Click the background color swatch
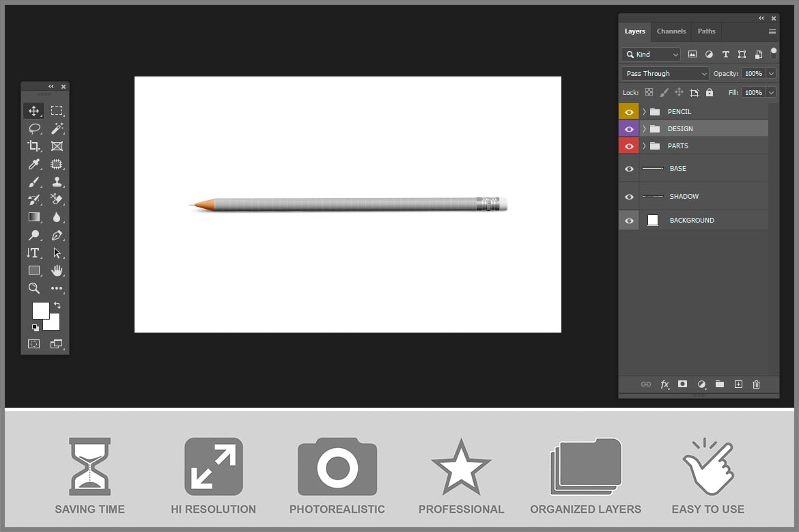Image resolution: width=799 pixels, height=532 pixels. pos(54,324)
